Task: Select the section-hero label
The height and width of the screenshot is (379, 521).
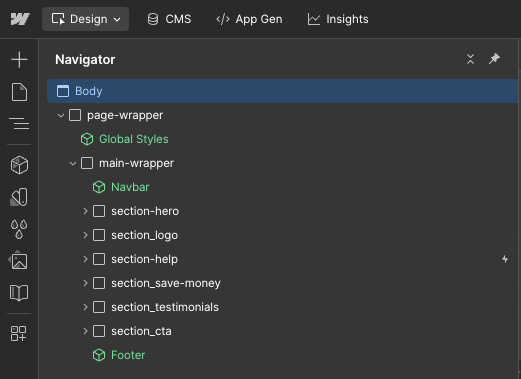Action: (145, 211)
